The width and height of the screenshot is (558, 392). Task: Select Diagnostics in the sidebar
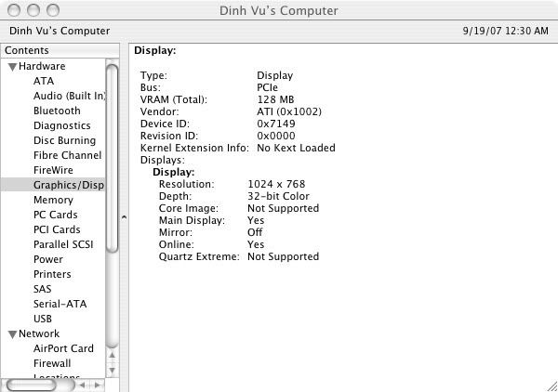(61, 125)
